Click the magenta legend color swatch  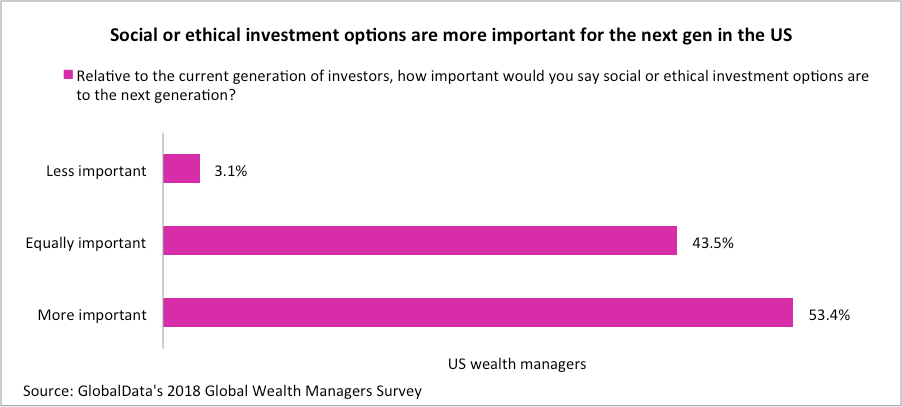pos(68,75)
